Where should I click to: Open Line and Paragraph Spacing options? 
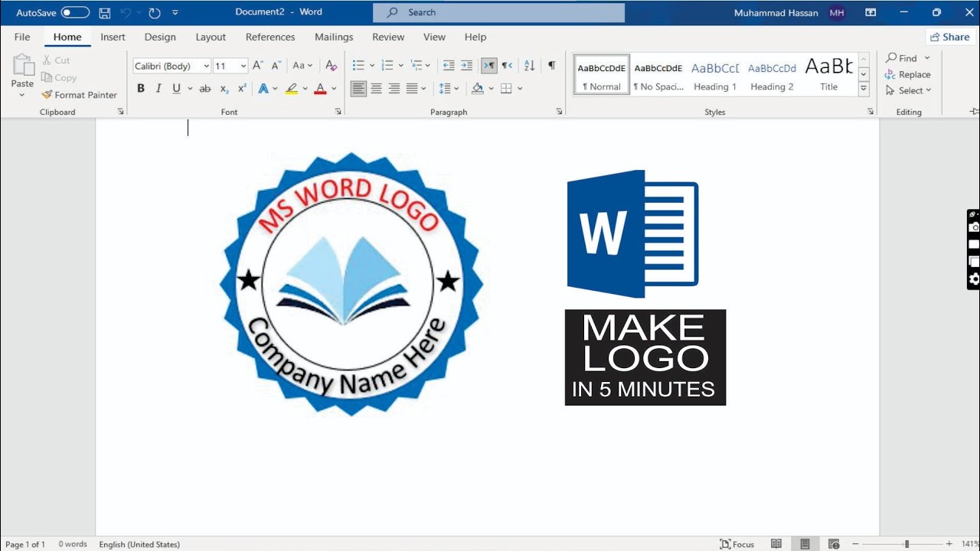(446, 89)
